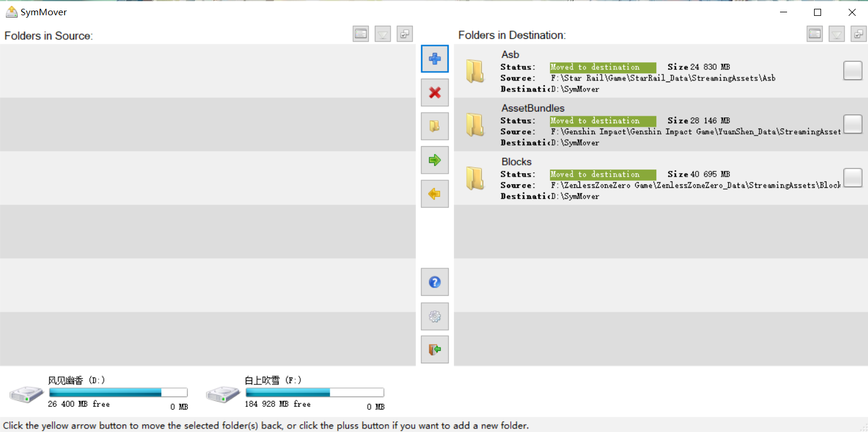This screenshot has height=432, width=868.
Task: Click the Folders in Source heading
Action: (x=49, y=36)
